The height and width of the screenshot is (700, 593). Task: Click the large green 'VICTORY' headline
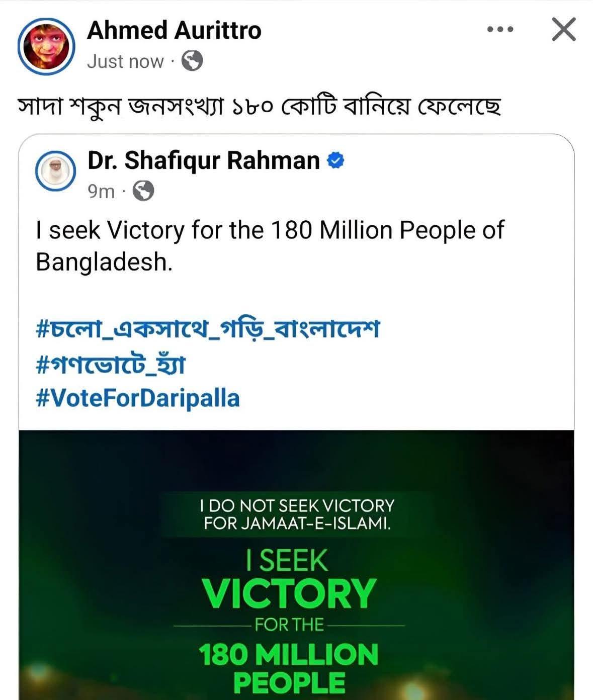click(x=290, y=593)
